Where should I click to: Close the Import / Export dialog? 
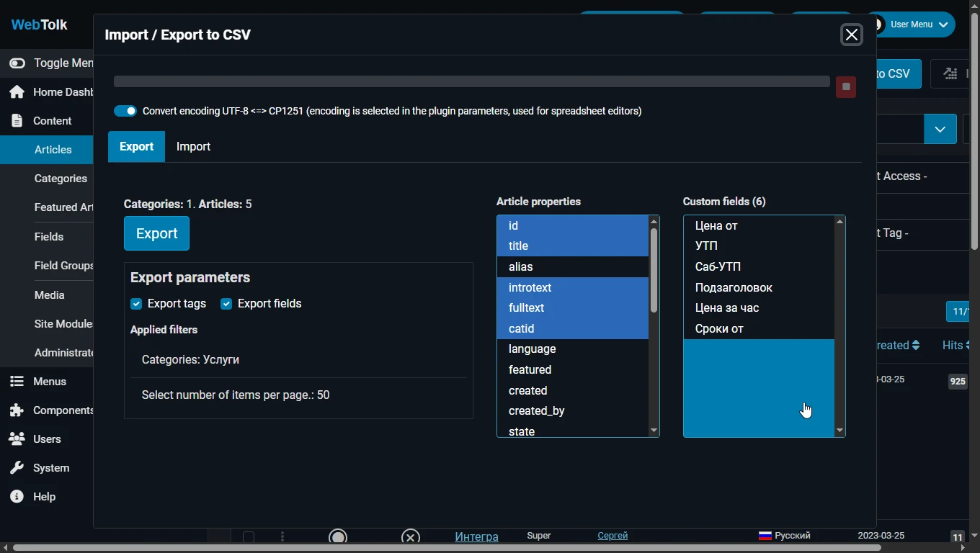(851, 35)
